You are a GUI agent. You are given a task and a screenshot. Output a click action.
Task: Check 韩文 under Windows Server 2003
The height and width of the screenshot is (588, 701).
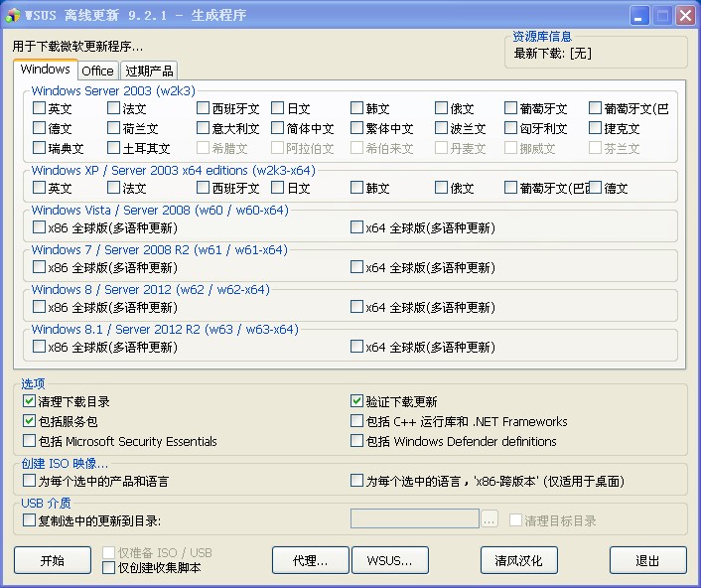(x=356, y=107)
